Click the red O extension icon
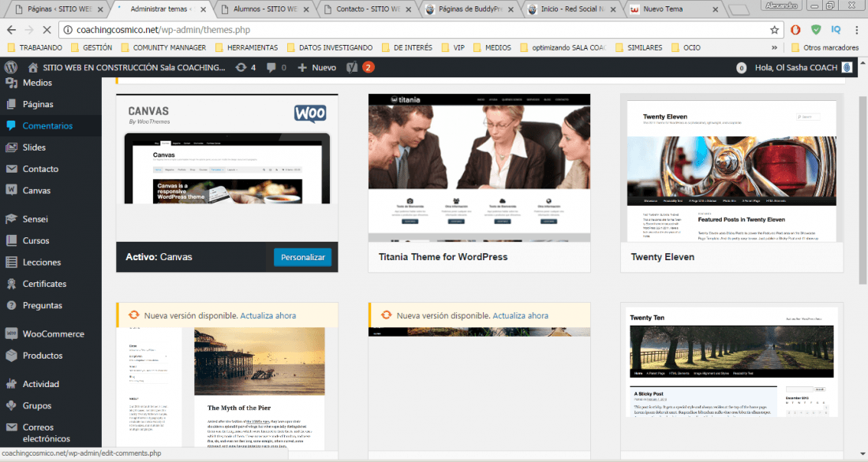 [795, 30]
